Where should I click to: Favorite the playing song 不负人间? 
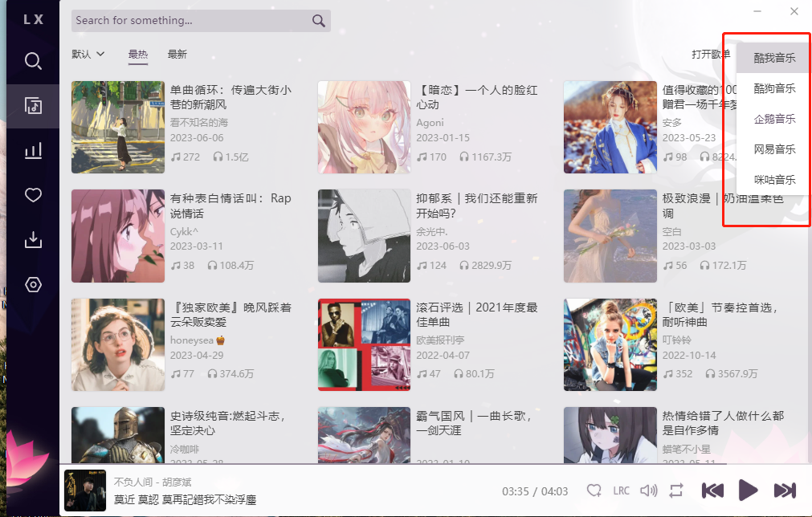(x=594, y=491)
